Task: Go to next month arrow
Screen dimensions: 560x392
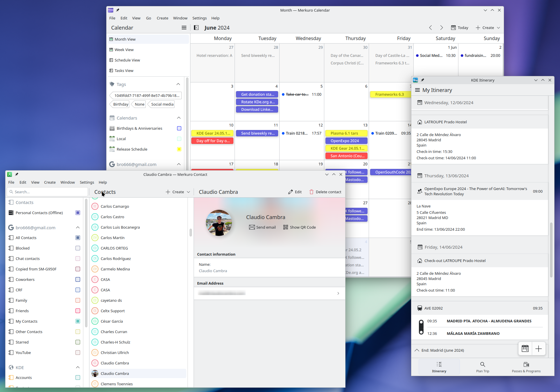Action: tap(441, 28)
